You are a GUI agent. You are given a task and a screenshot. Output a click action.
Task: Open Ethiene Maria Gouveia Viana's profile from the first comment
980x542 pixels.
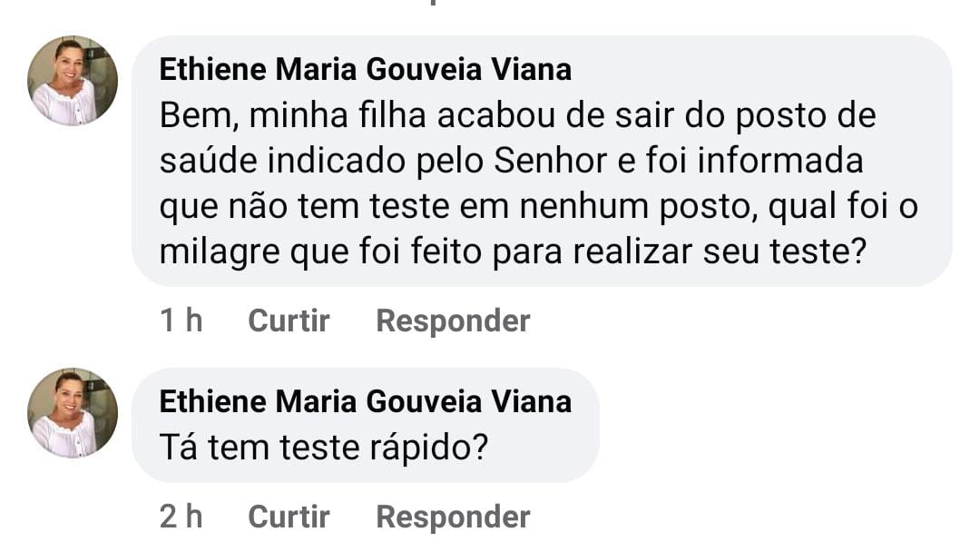365,69
